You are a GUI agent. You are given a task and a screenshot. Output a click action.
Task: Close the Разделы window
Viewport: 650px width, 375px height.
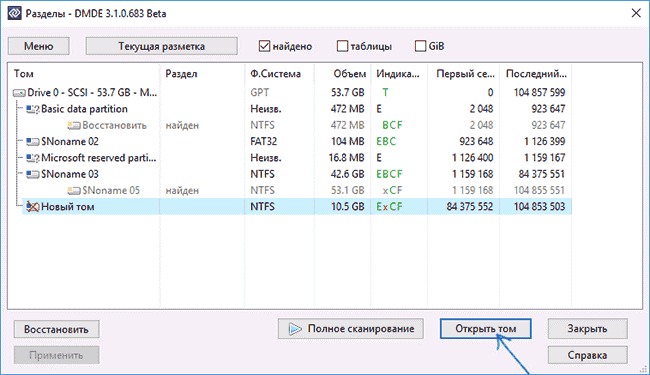click(x=636, y=13)
